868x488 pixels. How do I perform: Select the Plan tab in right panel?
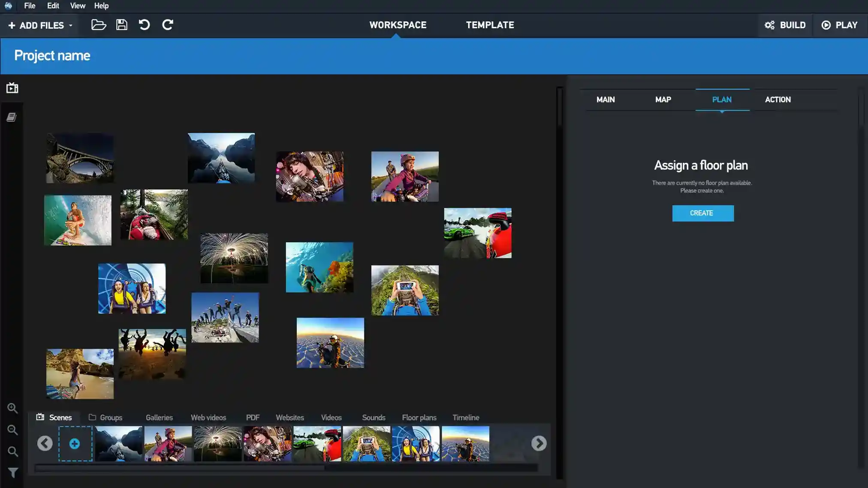(x=722, y=100)
